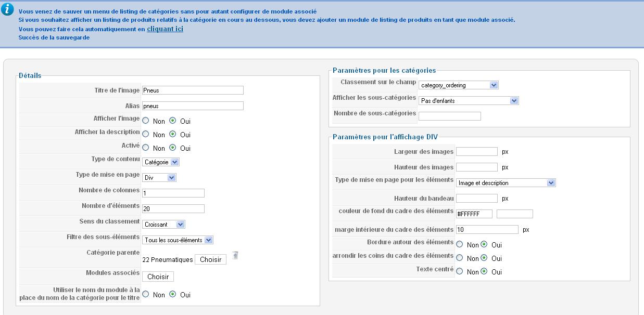Select Oui for Texte centré
Viewport: 644px width, 315px height.
pyautogui.click(x=484, y=271)
